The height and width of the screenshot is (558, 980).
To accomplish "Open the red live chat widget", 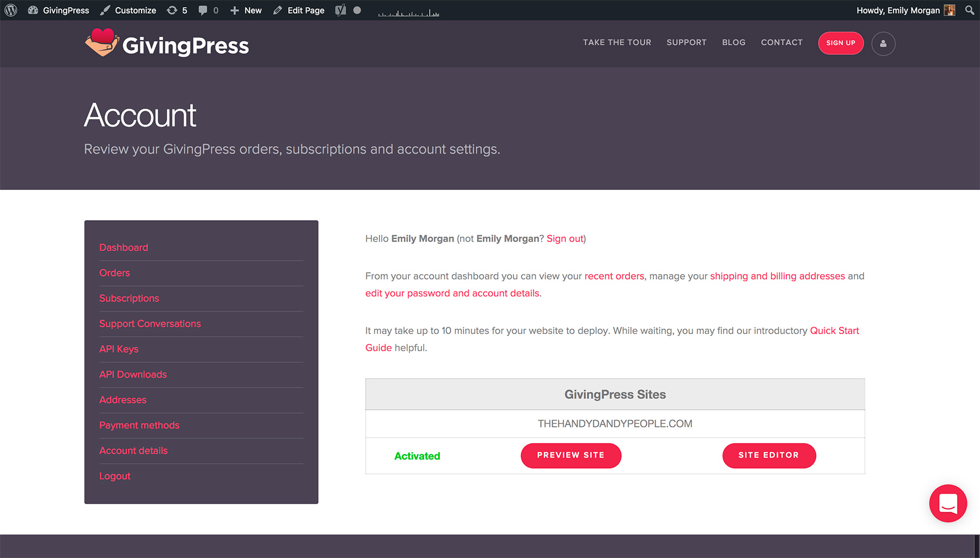I will [x=948, y=503].
